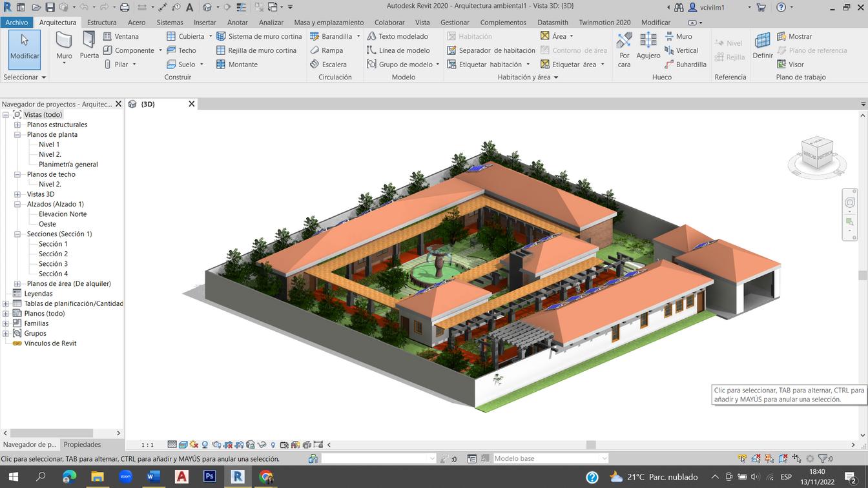Click the Print icon in quick access toolbar
This screenshot has height=488, width=868.
125,7
